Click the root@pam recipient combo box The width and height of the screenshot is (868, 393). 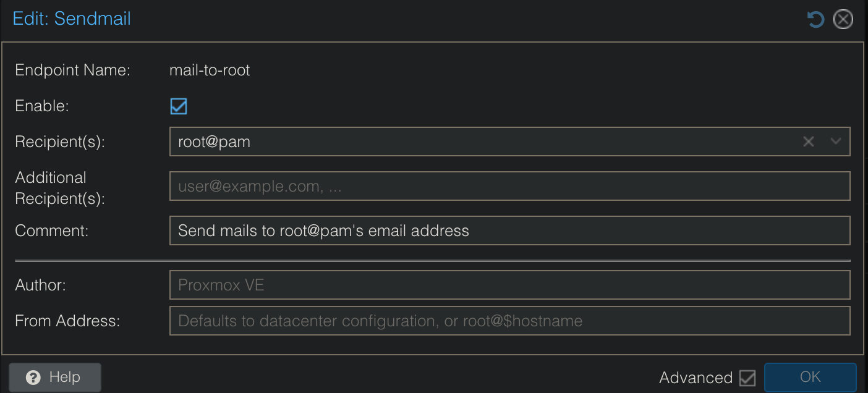(482, 142)
